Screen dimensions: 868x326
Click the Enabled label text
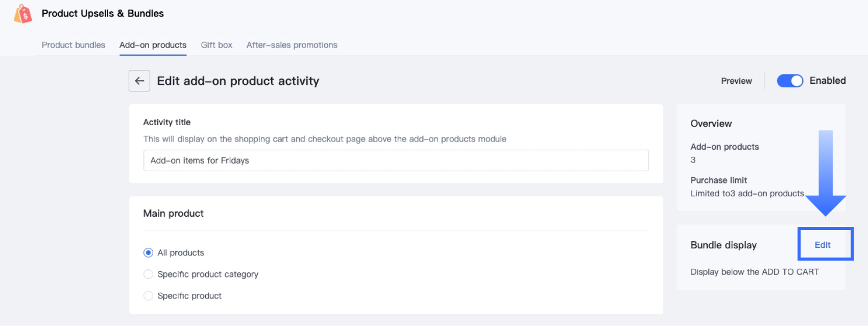pos(827,81)
